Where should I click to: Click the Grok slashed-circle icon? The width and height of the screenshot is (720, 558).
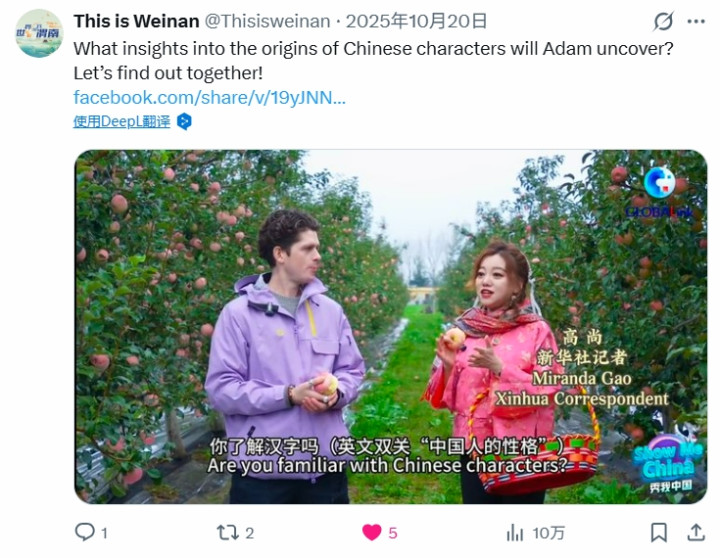663,21
